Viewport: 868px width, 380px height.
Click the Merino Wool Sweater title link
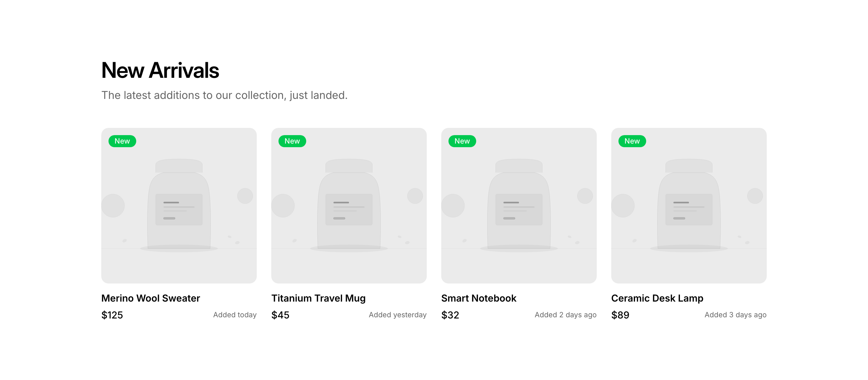pos(151,298)
